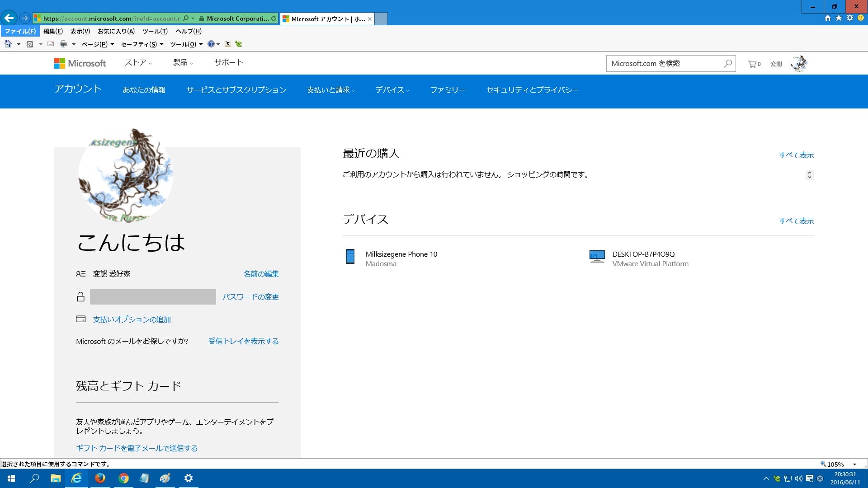Click the account avatar in the header

coord(799,64)
